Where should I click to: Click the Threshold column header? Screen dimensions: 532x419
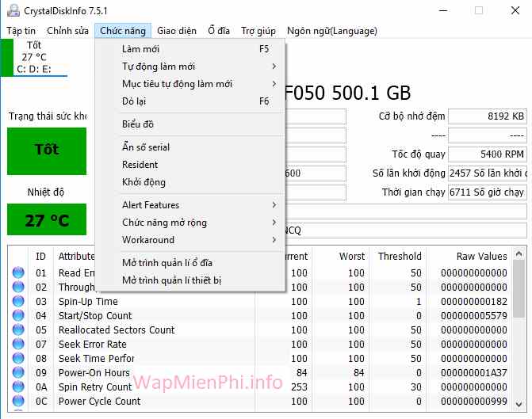(x=400, y=257)
